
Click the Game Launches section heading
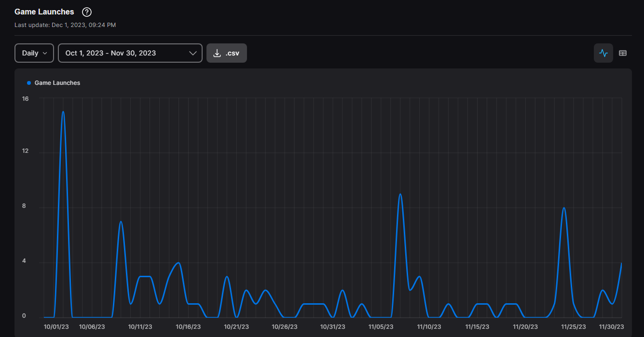point(44,12)
